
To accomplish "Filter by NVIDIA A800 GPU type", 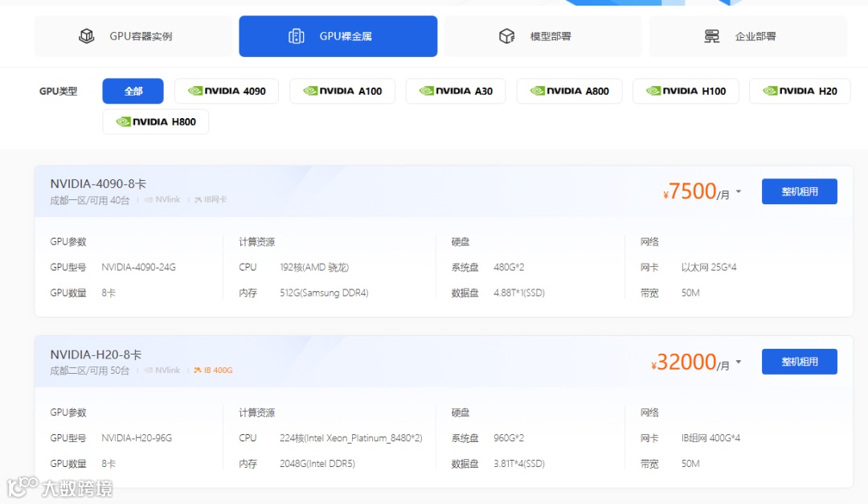I will click(569, 91).
